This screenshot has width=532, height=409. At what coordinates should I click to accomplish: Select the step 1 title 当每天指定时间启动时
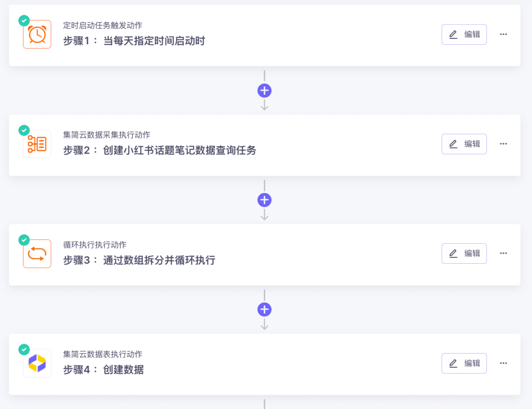pos(154,41)
